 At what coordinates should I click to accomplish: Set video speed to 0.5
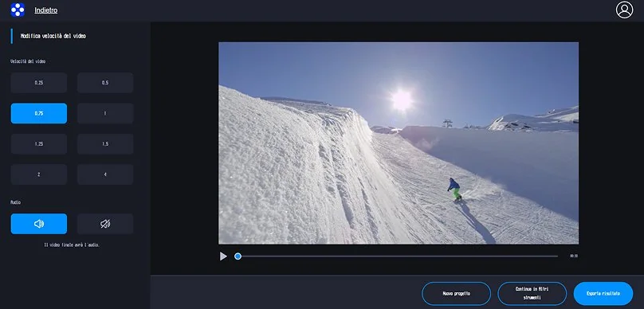tap(105, 83)
